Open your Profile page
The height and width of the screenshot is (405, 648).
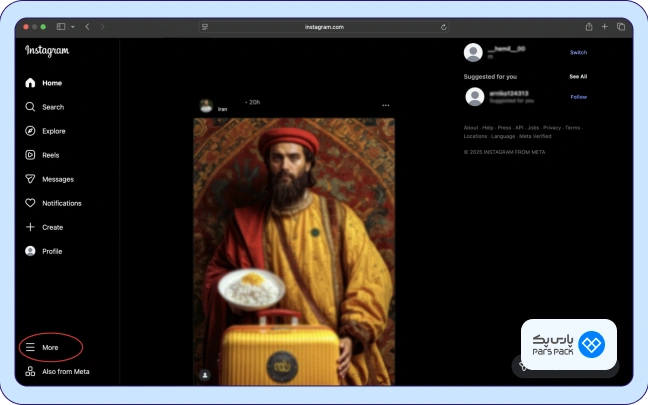coord(44,251)
